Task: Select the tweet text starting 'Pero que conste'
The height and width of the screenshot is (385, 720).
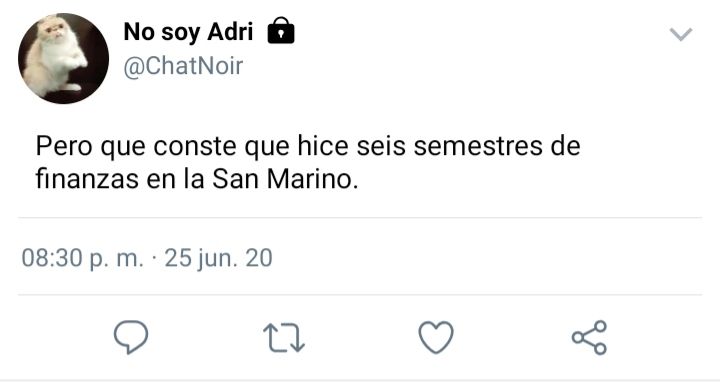Action: coord(308,162)
